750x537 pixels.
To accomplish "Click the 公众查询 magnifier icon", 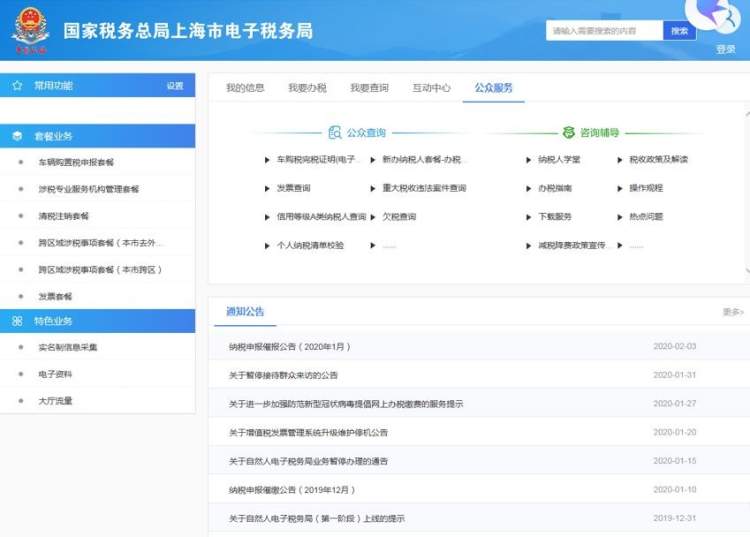I will click(335, 132).
